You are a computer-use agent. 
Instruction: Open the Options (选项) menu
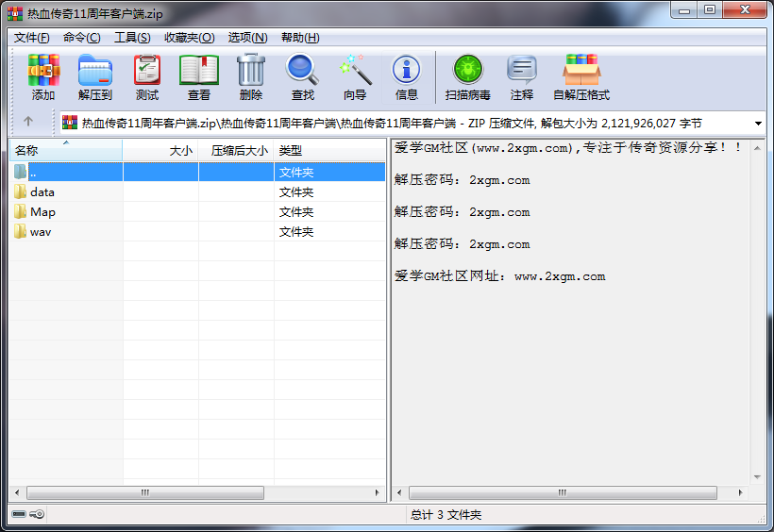click(248, 38)
